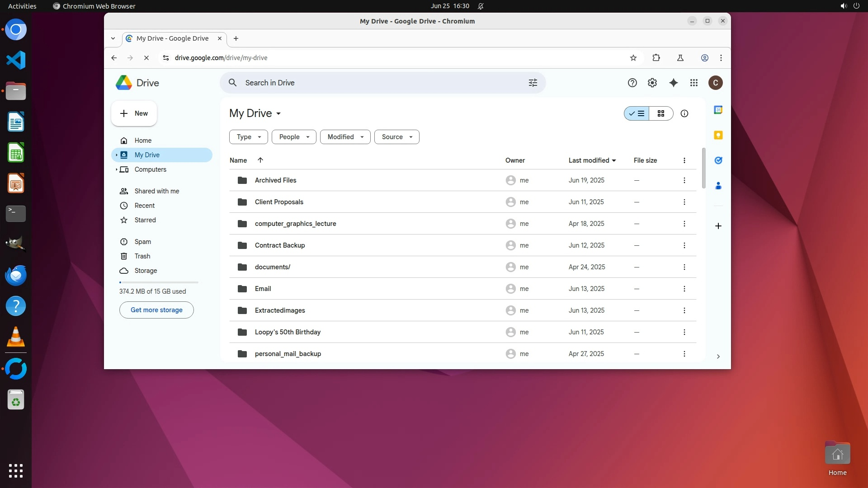Click Get more storage button
Screen dimensions: 868x488
click(156, 310)
